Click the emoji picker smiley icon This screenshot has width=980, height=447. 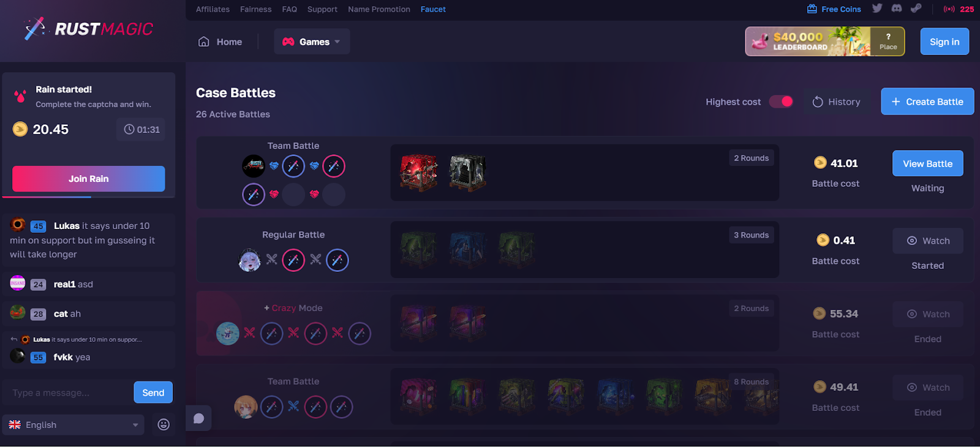[x=164, y=424]
